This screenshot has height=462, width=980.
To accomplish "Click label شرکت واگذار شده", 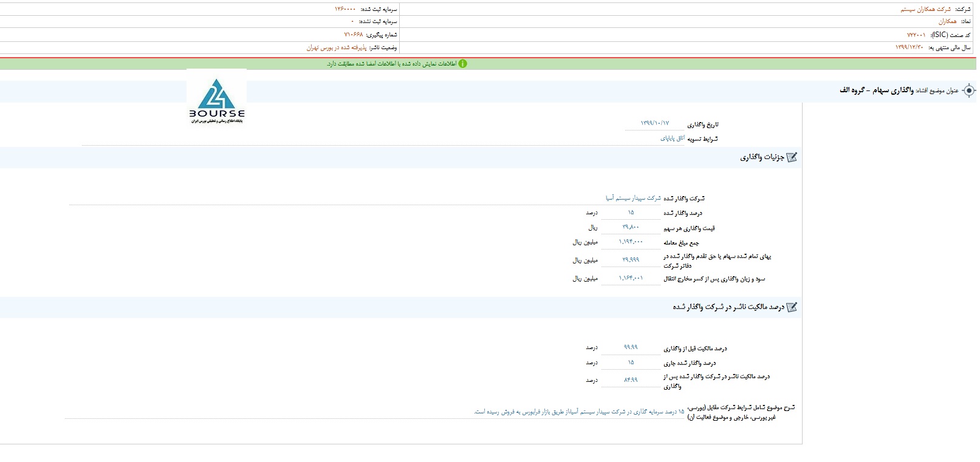I will tap(684, 199).
